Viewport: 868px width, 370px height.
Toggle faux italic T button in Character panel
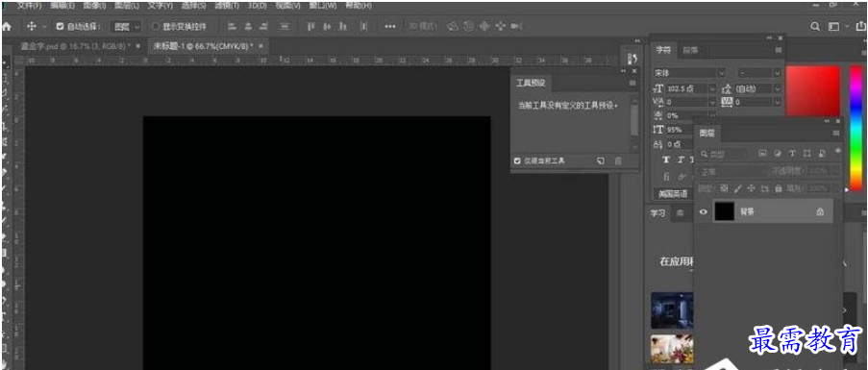pos(681,160)
